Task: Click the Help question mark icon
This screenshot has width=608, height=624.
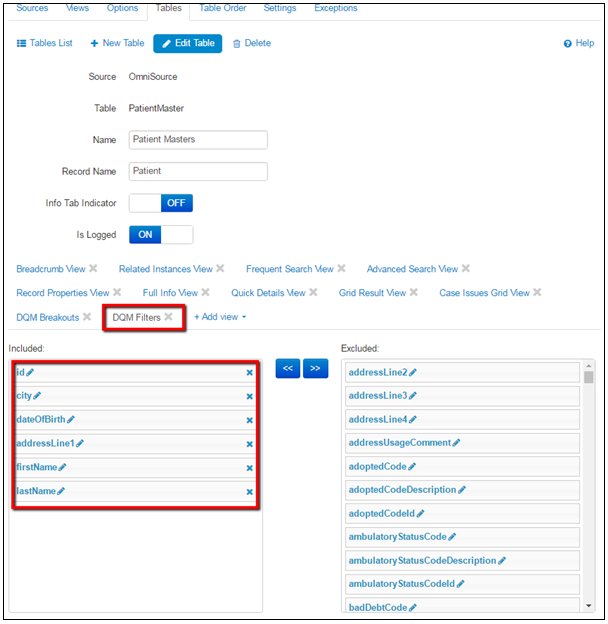Action: tap(567, 44)
